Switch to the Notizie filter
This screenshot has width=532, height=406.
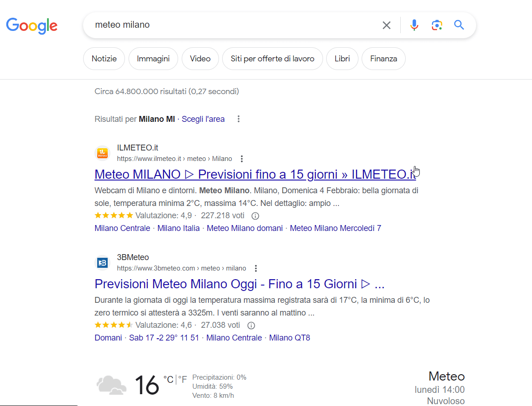click(104, 59)
